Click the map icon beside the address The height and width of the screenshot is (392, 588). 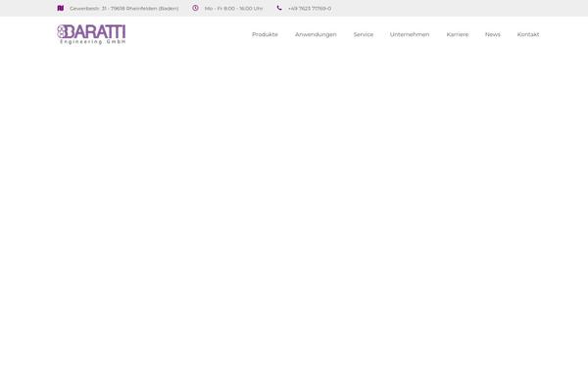click(61, 8)
